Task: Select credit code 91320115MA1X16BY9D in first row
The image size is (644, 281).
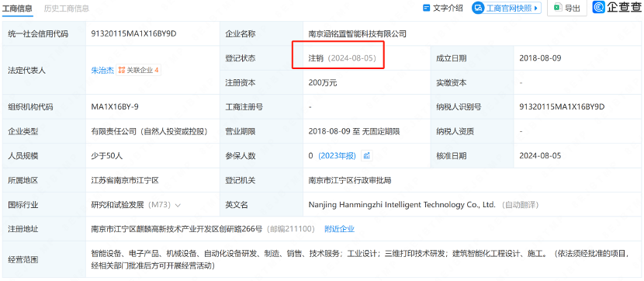Action: click(x=133, y=33)
